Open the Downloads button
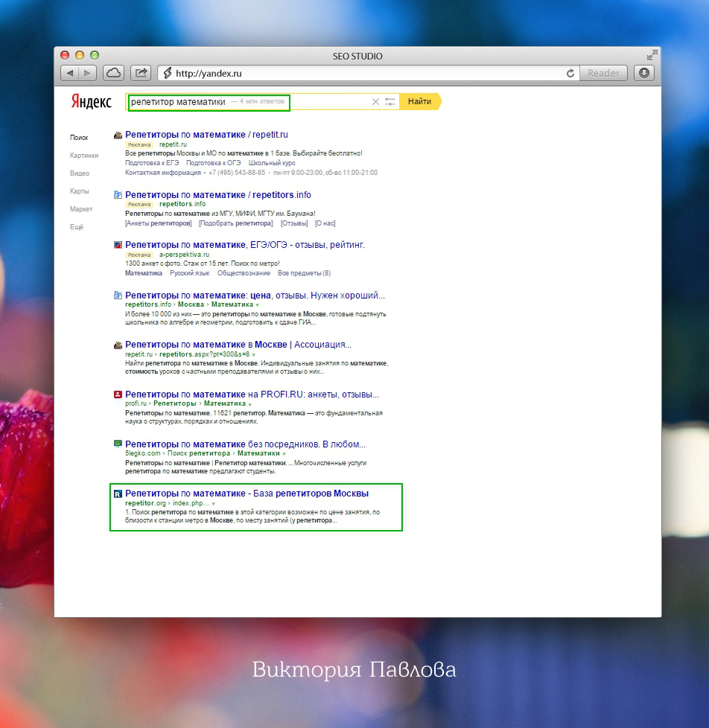709x728 pixels. (x=644, y=73)
